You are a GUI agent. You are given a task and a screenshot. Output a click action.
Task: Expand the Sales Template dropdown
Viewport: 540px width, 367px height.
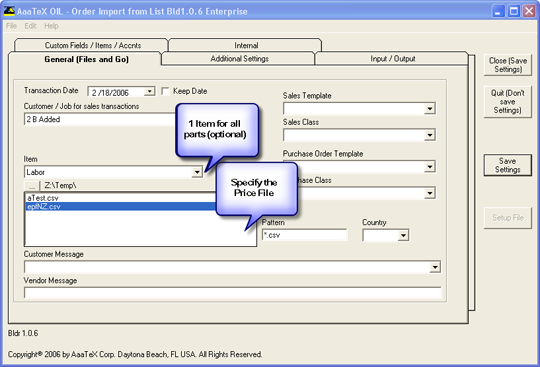coord(429,109)
